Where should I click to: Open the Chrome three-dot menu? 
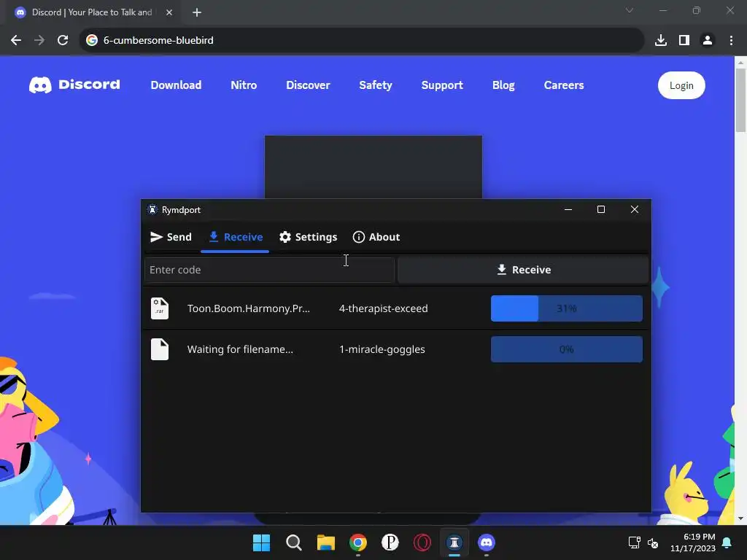(x=731, y=40)
